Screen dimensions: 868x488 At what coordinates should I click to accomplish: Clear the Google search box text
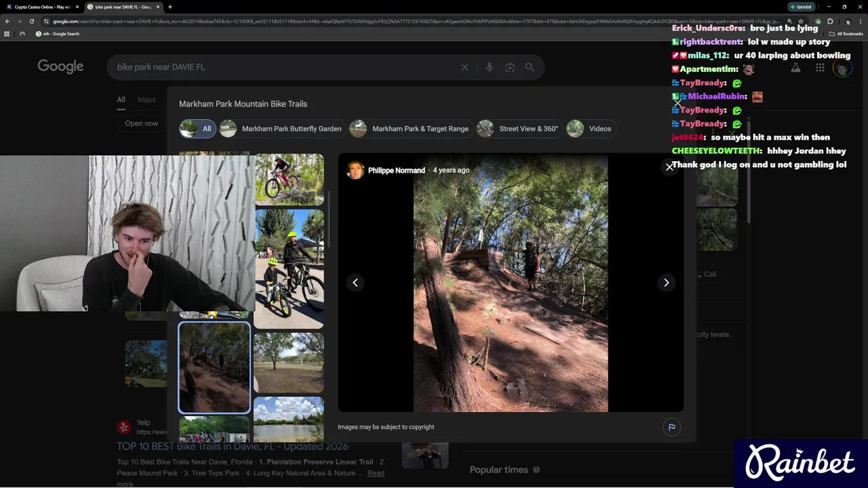(x=465, y=67)
